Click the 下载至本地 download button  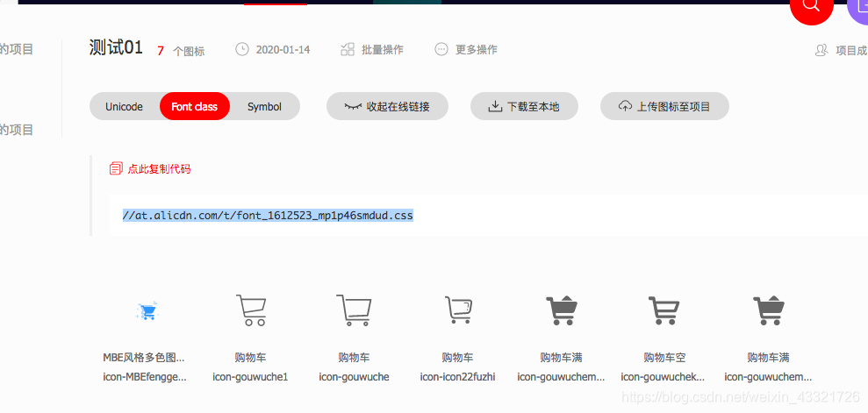524,106
